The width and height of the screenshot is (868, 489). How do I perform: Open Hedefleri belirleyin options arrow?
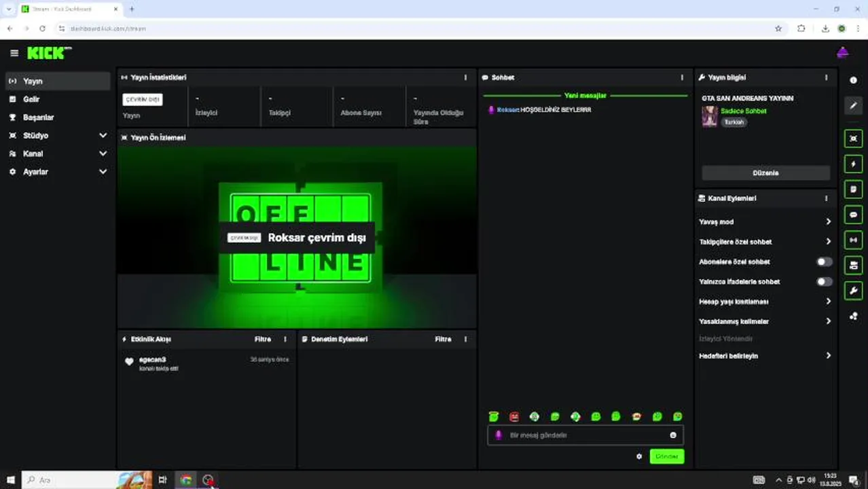tap(828, 355)
